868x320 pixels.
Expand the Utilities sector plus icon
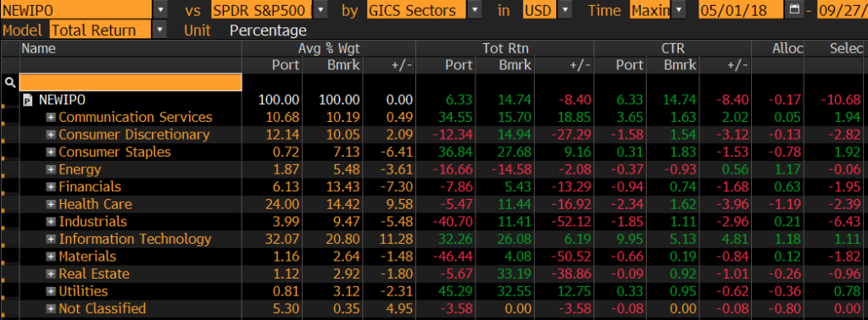(51, 290)
